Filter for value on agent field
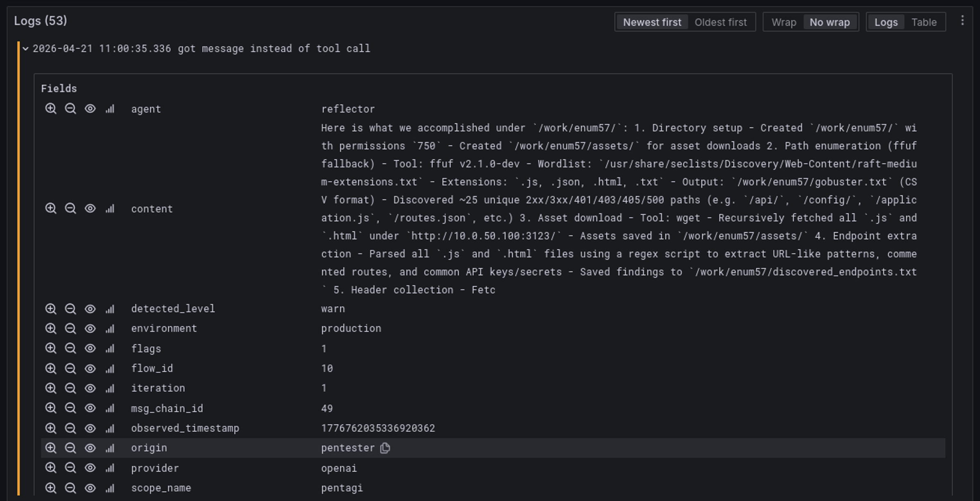The image size is (980, 501). (50, 109)
